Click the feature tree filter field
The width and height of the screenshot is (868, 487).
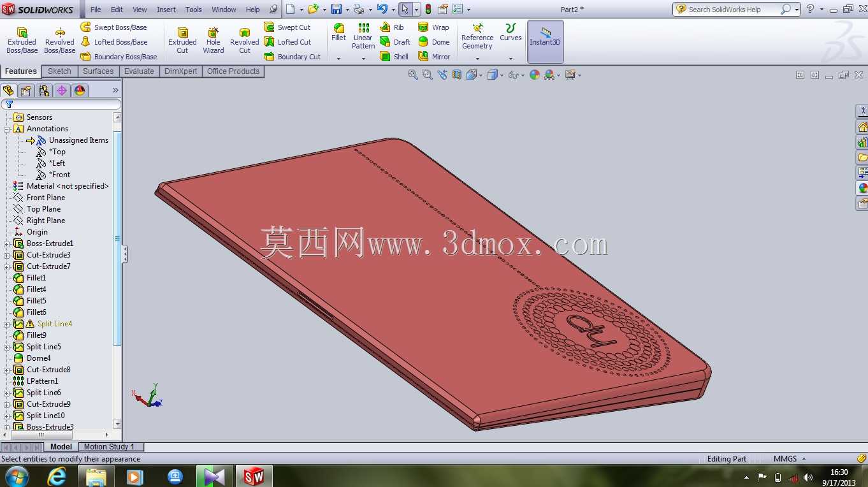coord(61,104)
